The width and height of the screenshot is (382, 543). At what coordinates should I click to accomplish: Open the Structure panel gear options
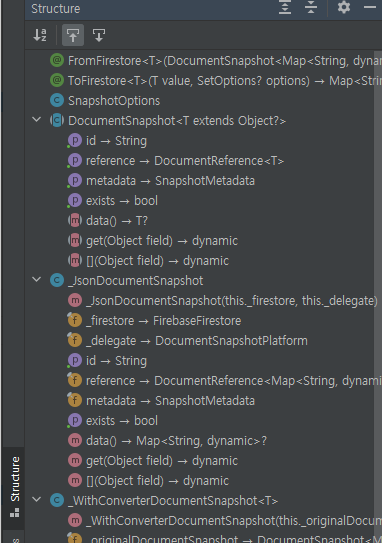point(344,7)
